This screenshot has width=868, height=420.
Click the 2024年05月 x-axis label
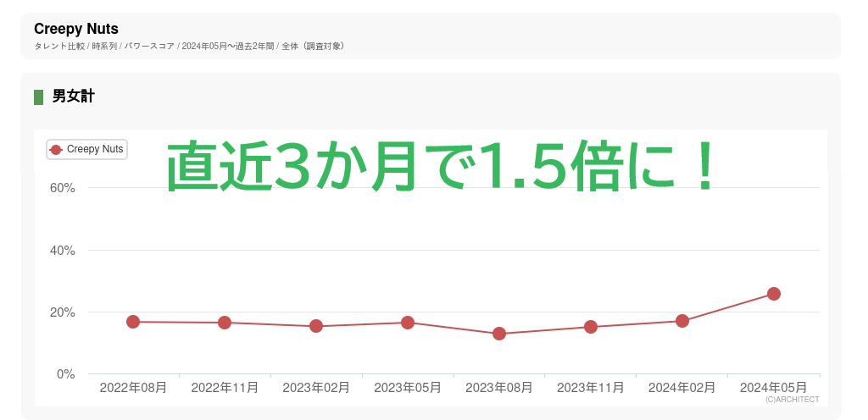(773, 387)
